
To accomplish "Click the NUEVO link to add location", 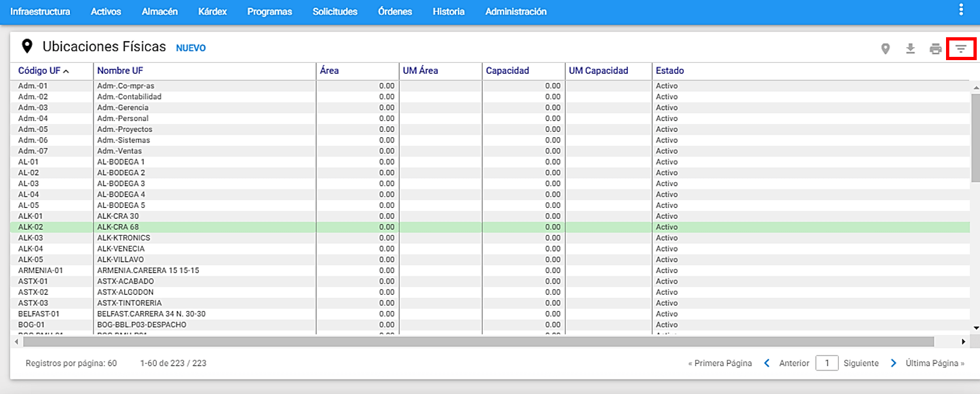I will coord(191,48).
